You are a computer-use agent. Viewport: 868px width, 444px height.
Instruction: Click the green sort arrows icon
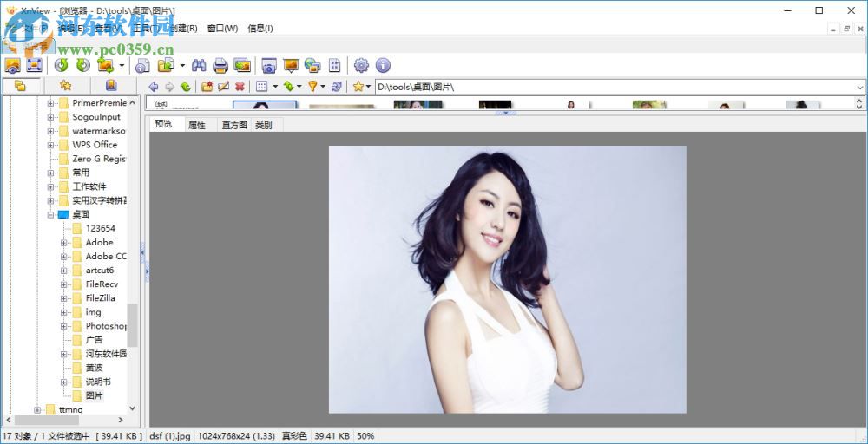click(288, 86)
